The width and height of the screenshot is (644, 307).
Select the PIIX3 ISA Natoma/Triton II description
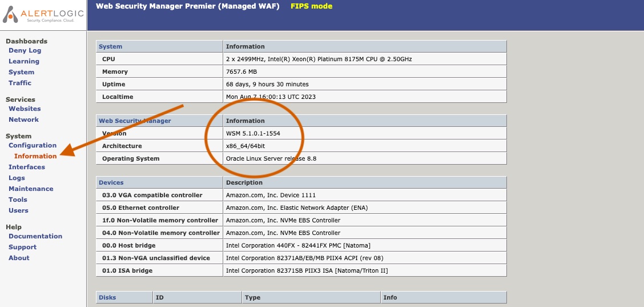coord(307,270)
